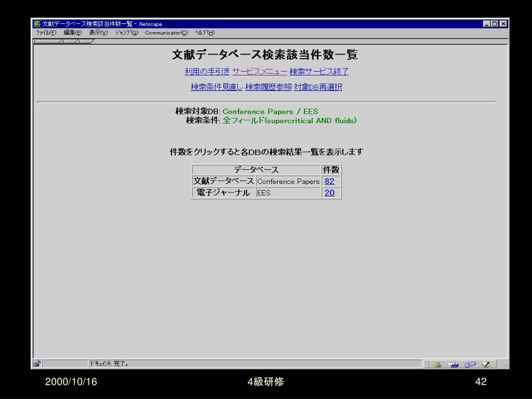Open the 表示(V) menu

click(98, 33)
